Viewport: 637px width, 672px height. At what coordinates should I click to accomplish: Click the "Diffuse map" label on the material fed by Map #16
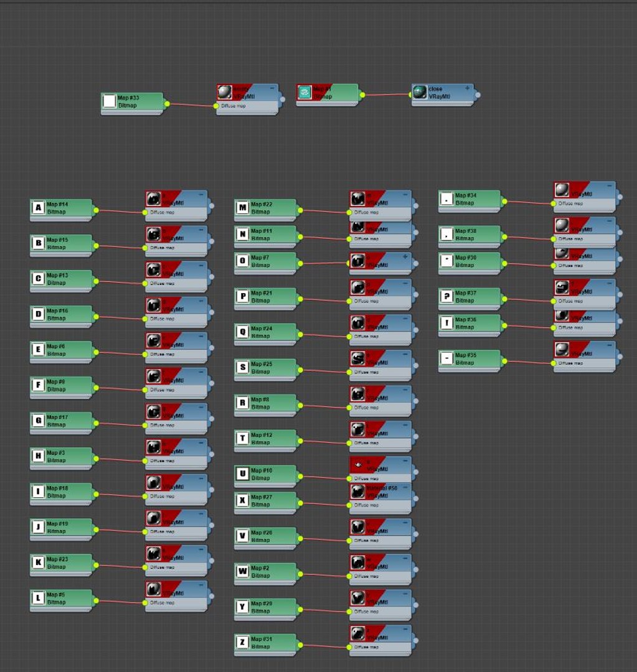click(x=162, y=319)
